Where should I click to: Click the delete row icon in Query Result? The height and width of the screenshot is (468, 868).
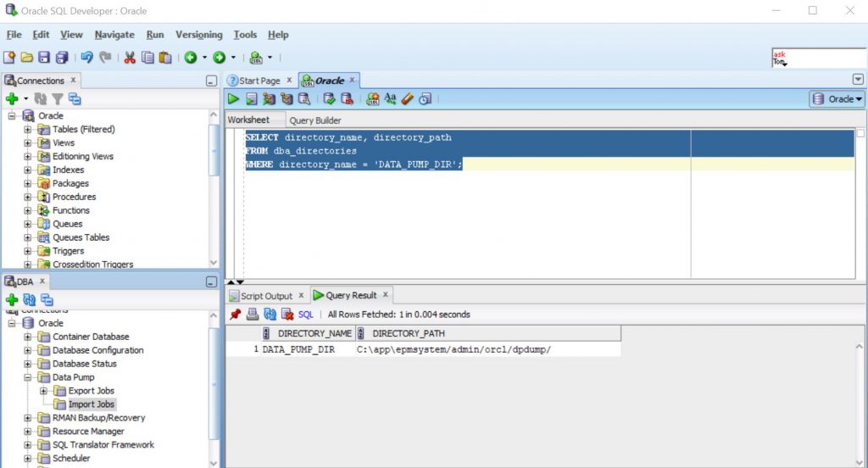287,314
